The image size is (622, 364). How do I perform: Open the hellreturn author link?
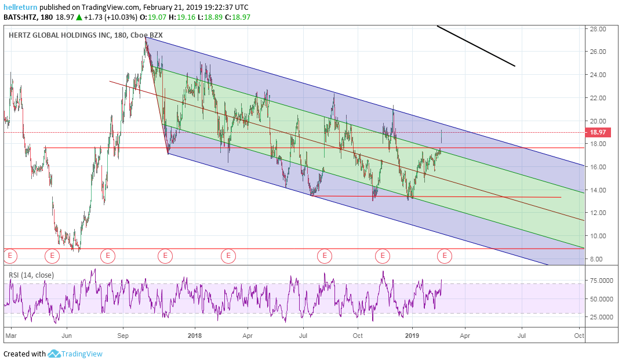pyautogui.click(x=20, y=7)
